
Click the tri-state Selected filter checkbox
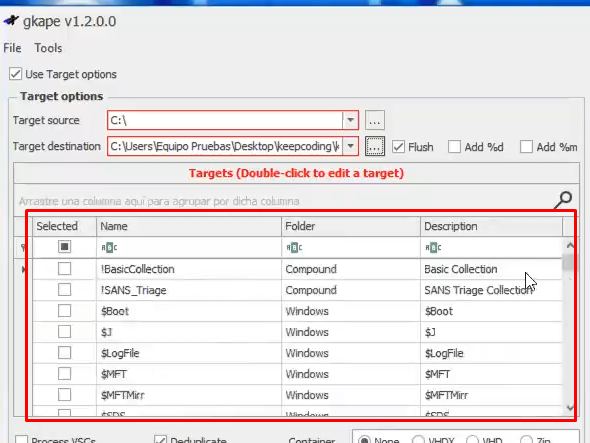[x=64, y=247]
